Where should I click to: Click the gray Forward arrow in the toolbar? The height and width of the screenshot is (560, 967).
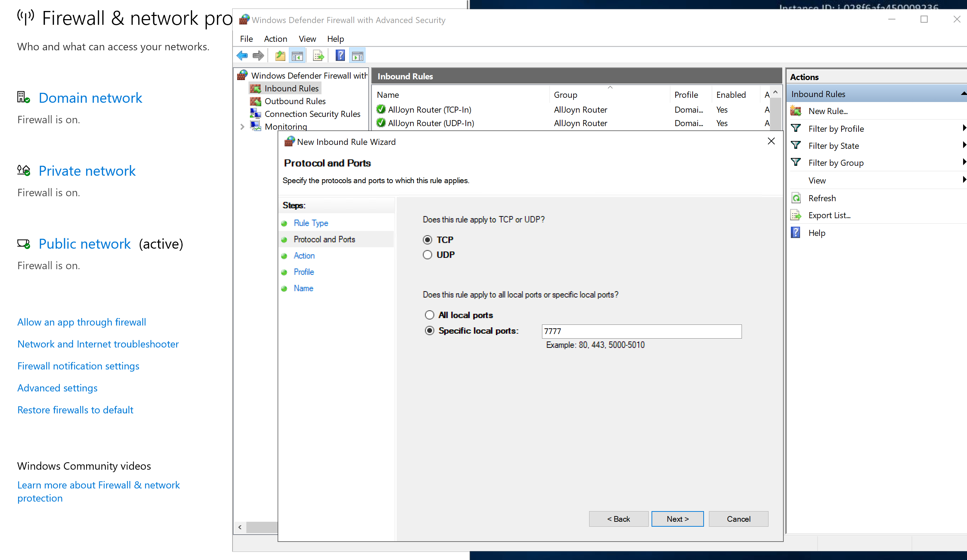coord(258,56)
